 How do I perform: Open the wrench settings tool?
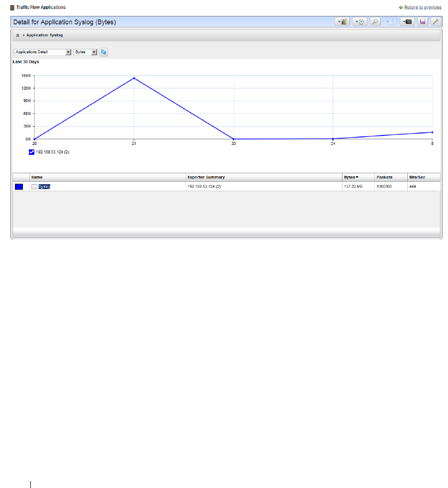click(436, 22)
